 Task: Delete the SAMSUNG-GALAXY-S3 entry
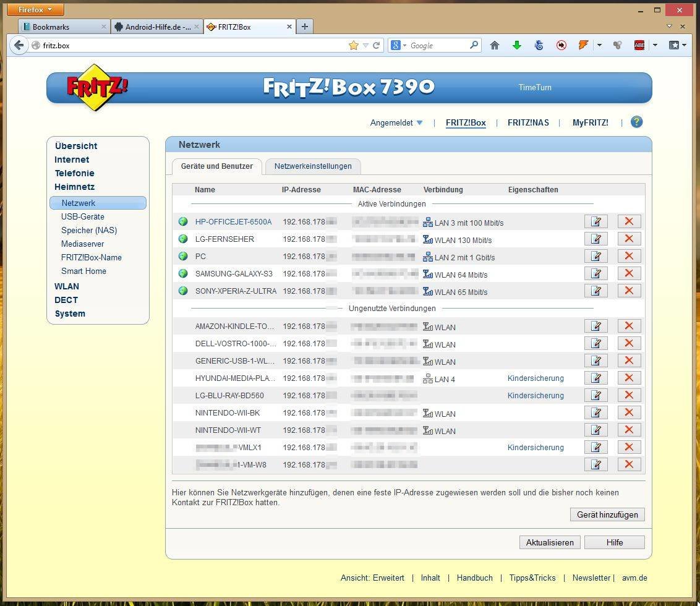coord(629,274)
